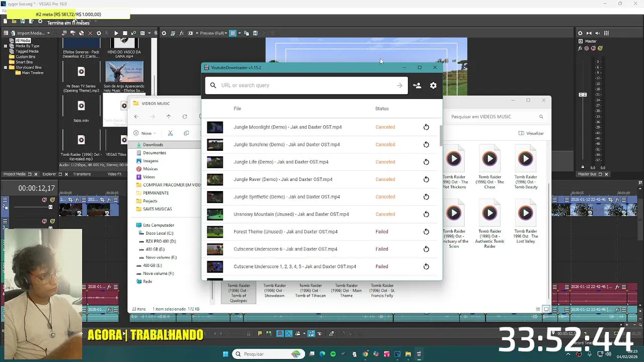Image resolution: width=644 pixels, height=362 pixels.
Task: Restart failed Forest Theme (Unused) download
Action: [x=426, y=232]
